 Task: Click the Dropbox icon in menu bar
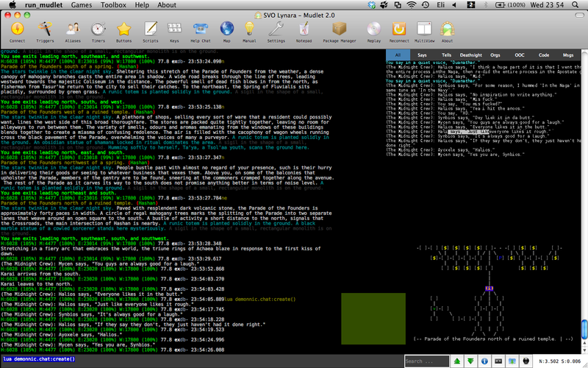(372, 5)
